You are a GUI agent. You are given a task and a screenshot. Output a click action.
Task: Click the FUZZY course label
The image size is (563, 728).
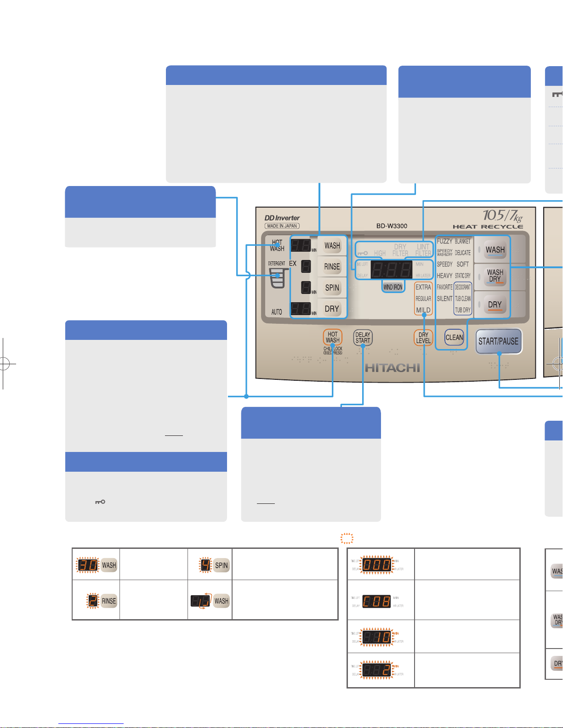pyautogui.click(x=444, y=241)
